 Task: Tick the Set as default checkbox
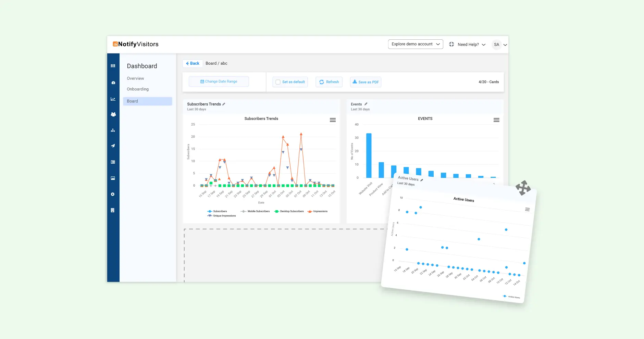278,82
